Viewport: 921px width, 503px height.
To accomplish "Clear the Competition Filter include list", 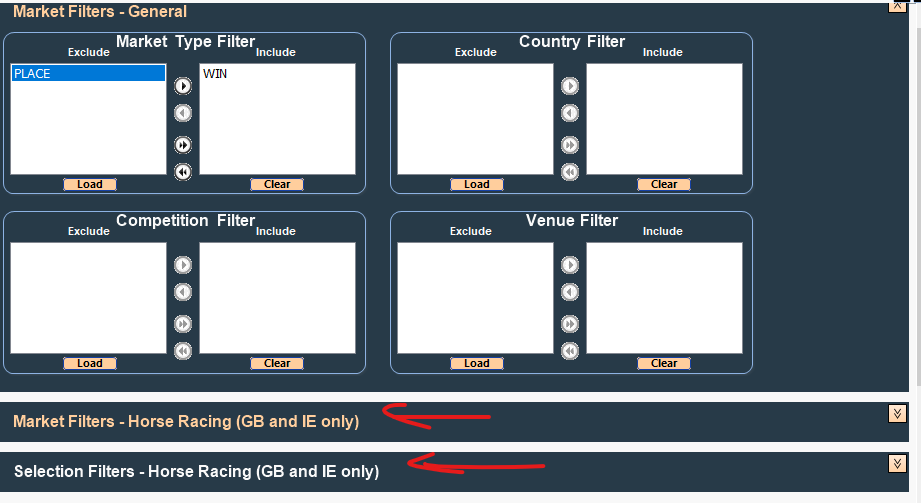I will pyautogui.click(x=277, y=363).
